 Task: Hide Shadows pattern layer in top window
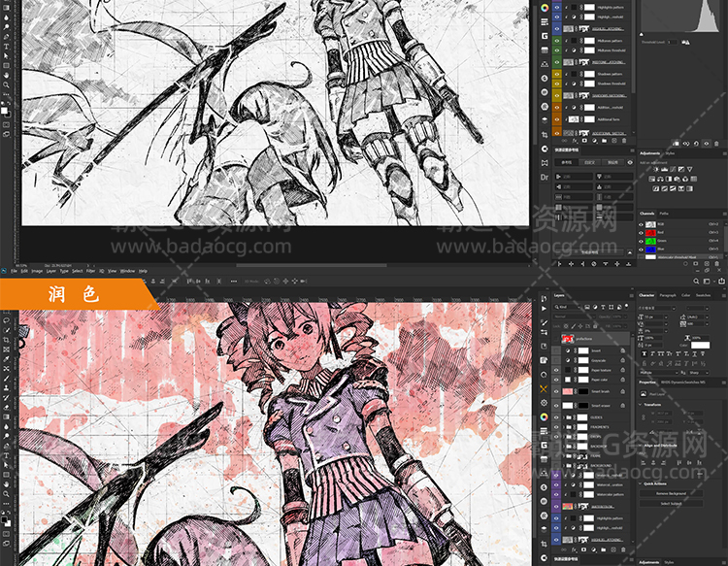click(557, 74)
